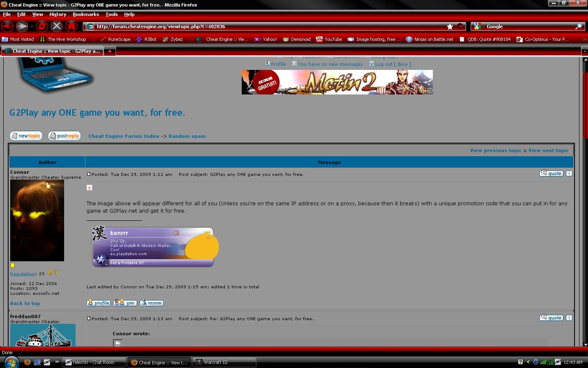Open the search engine dropdown beside Google icon
The width and height of the screenshot is (588, 368).
pos(483,27)
